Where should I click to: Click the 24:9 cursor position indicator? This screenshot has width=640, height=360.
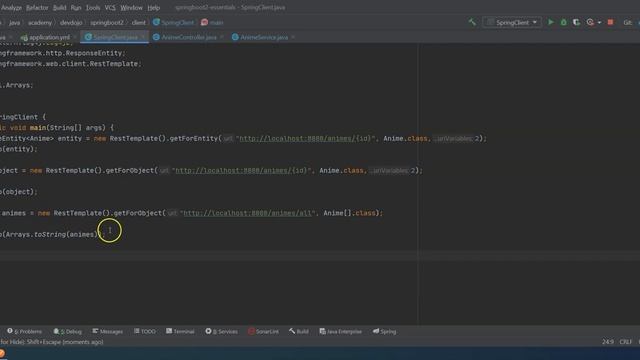pyautogui.click(x=608, y=342)
